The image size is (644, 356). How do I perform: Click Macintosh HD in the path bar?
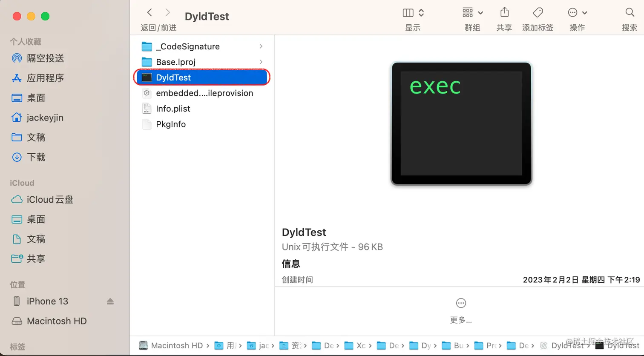[x=171, y=345]
